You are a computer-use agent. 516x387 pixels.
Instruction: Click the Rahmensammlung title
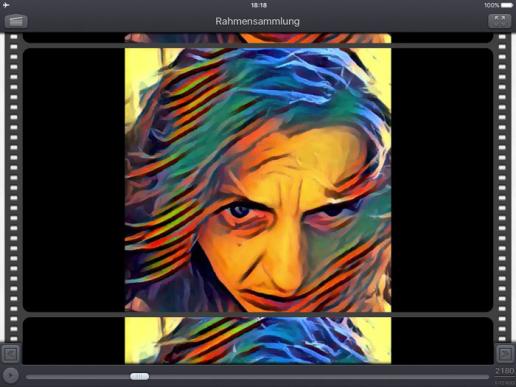[257, 21]
